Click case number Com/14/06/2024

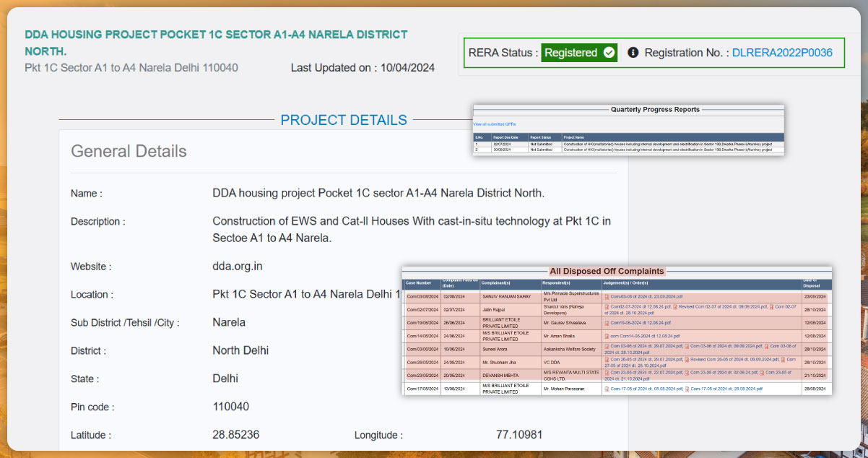click(x=422, y=336)
